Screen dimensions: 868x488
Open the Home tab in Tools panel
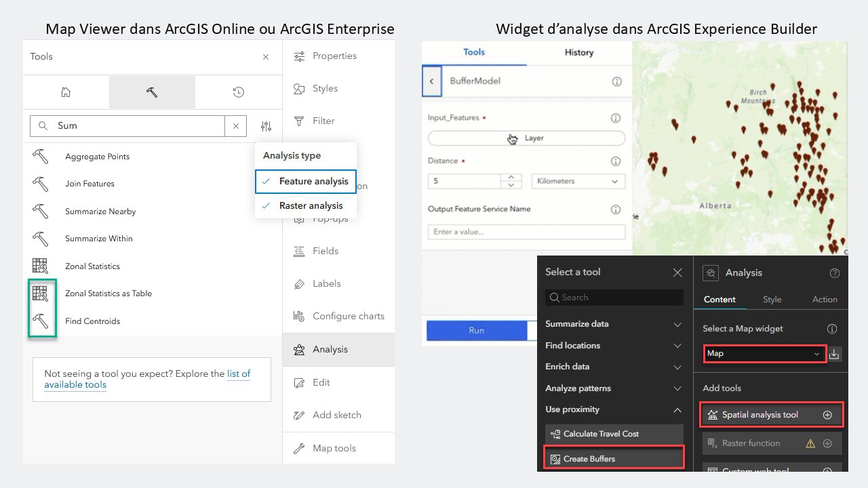click(x=66, y=92)
